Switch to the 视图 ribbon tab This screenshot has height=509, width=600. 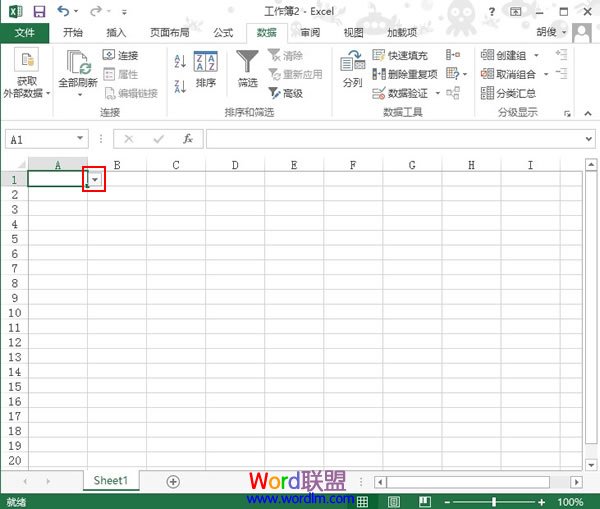pos(353,33)
